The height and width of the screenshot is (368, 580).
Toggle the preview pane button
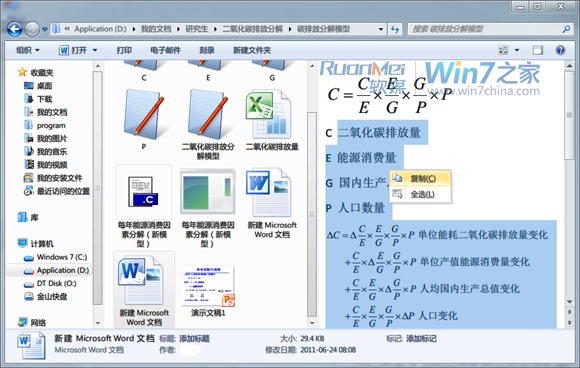(x=538, y=50)
